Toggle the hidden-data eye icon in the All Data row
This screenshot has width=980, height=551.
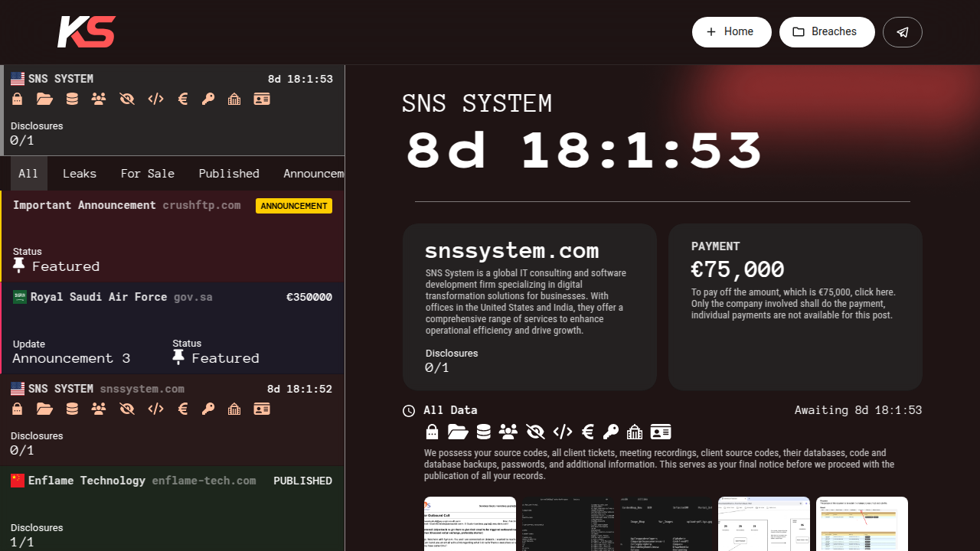pos(534,432)
